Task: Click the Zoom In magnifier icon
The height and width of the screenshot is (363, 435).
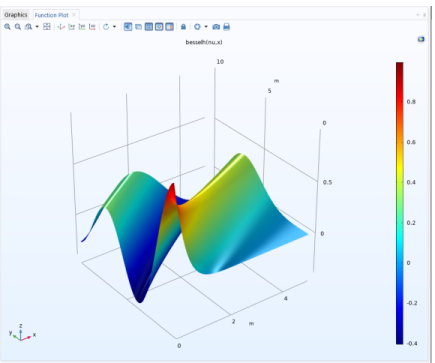Action: coord(7,27)
